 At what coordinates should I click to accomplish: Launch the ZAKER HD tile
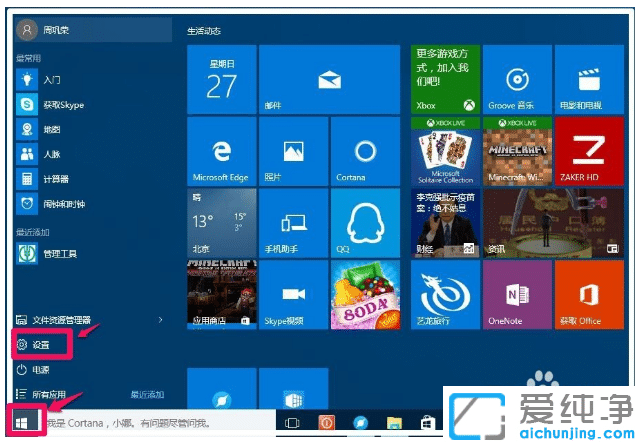tap(589, 151)
